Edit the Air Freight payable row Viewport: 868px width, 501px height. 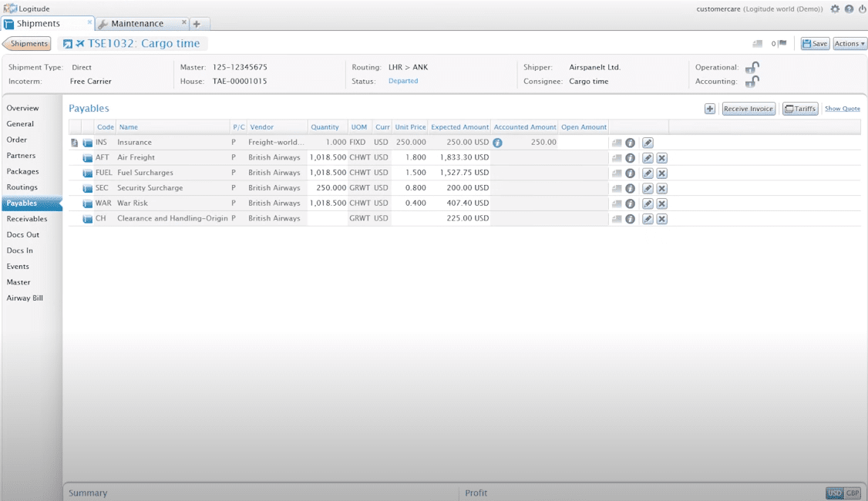click(x=648, y=158)
